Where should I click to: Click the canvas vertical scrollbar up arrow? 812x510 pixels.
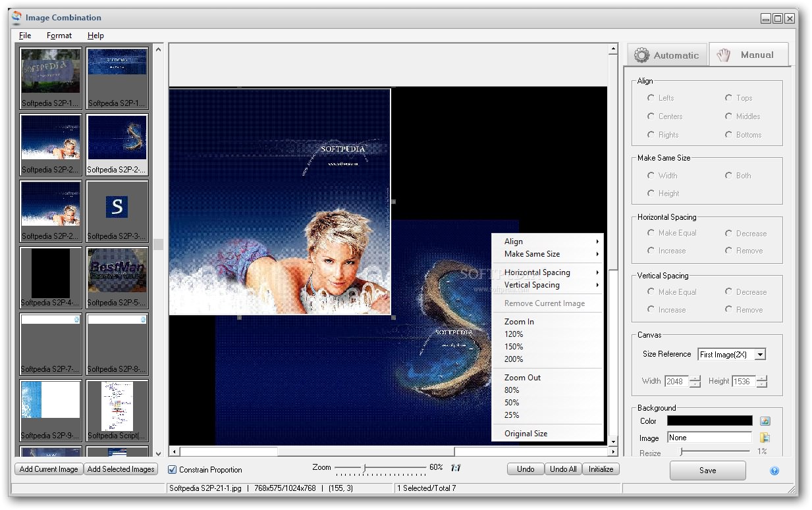click(x=613, y=49)
